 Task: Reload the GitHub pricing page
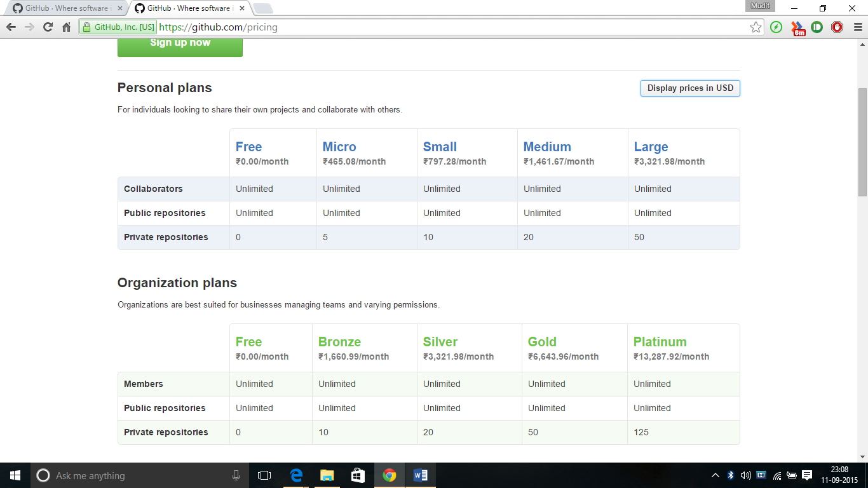pos(48,27)
